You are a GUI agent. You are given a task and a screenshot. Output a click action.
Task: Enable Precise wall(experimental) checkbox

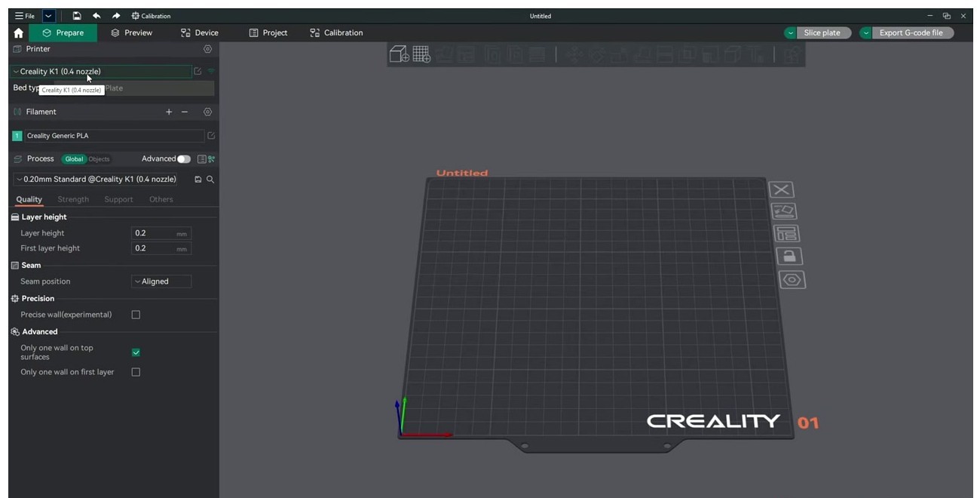[x=136, y=315]
